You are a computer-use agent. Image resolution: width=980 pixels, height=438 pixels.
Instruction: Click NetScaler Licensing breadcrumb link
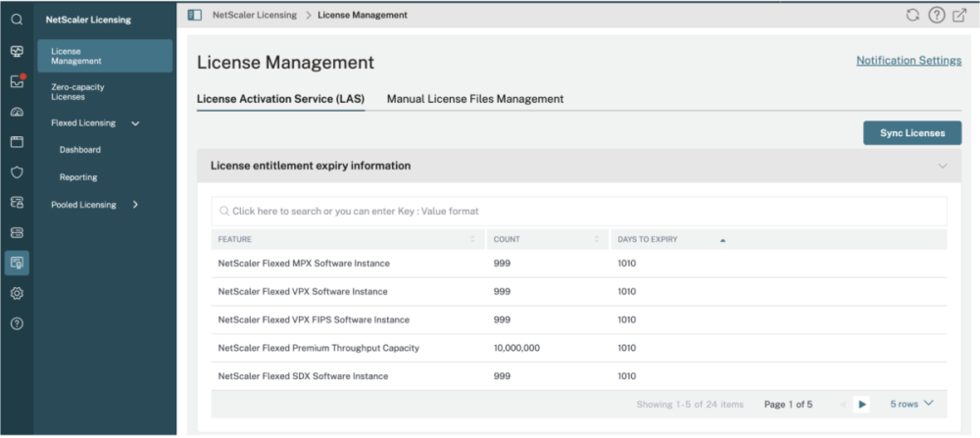pos(255,15)
